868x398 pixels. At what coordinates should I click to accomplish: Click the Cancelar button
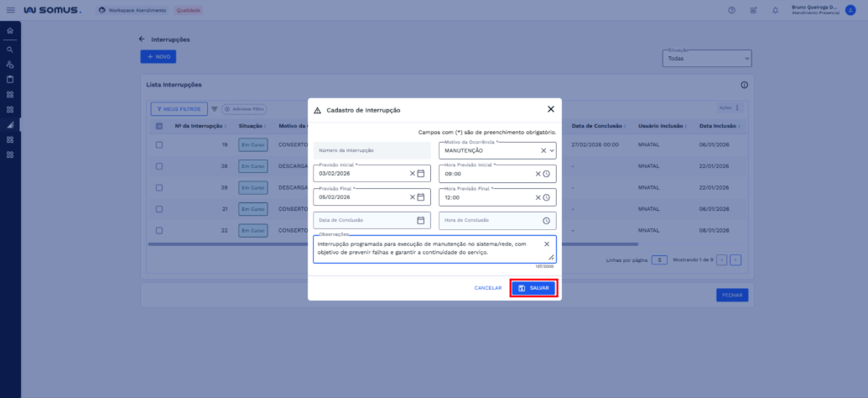[x=487, y=288]
